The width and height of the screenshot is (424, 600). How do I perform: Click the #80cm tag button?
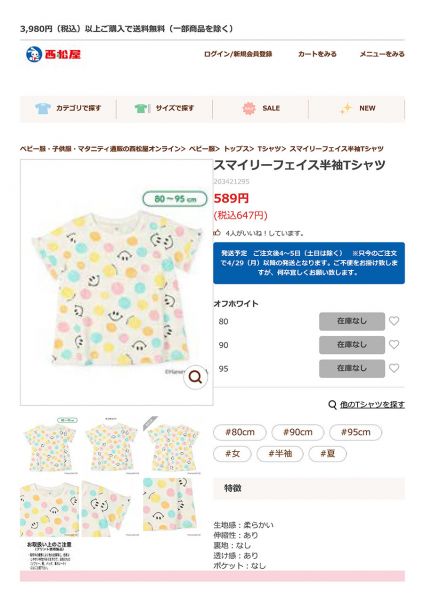240,432
